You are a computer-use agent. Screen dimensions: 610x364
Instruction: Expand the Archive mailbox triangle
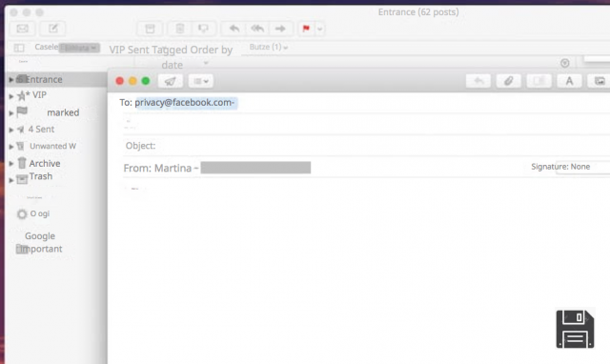(x=10, y=163)
